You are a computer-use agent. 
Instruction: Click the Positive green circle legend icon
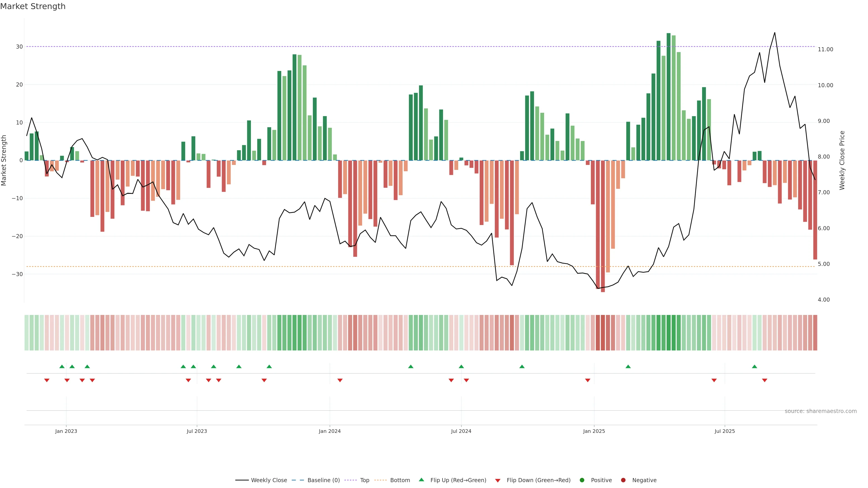click(x=582, y=480)
